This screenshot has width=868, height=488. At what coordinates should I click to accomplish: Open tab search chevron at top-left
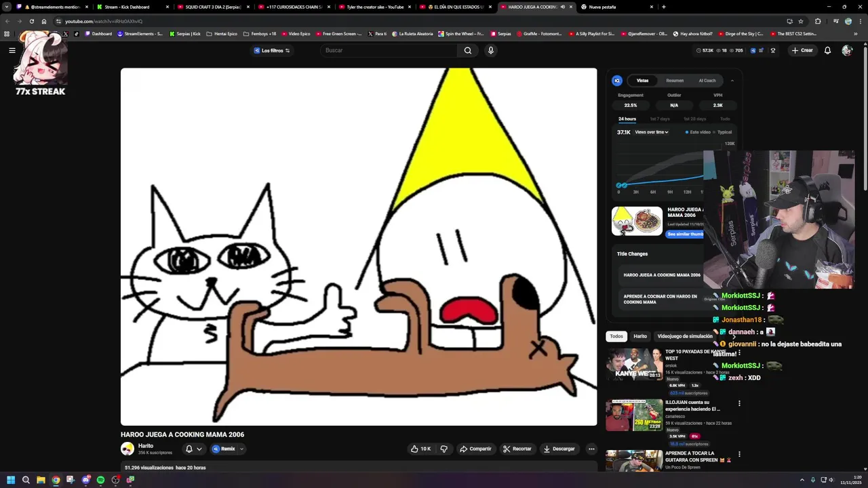click(x=7, y=7)
